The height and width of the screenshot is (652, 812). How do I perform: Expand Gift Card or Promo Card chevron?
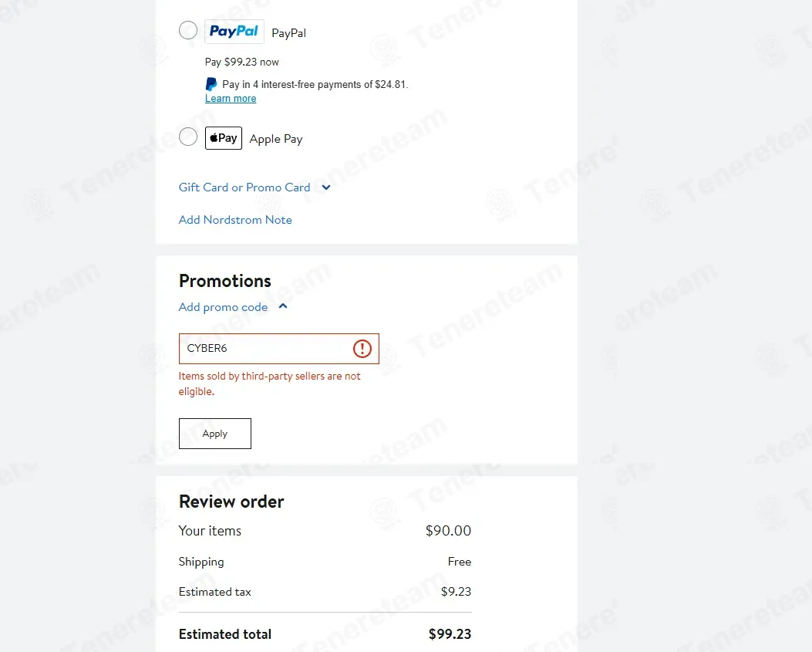click(325, 187)
